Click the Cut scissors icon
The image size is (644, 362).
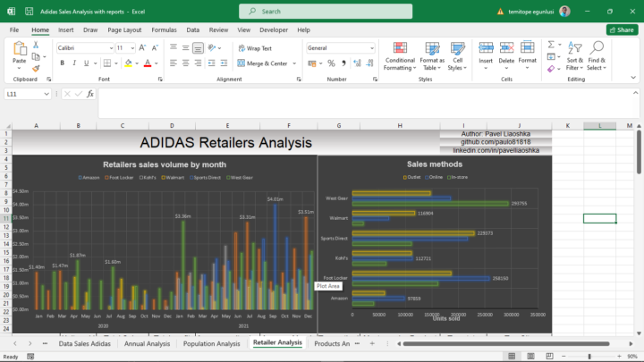pos(36,46)
